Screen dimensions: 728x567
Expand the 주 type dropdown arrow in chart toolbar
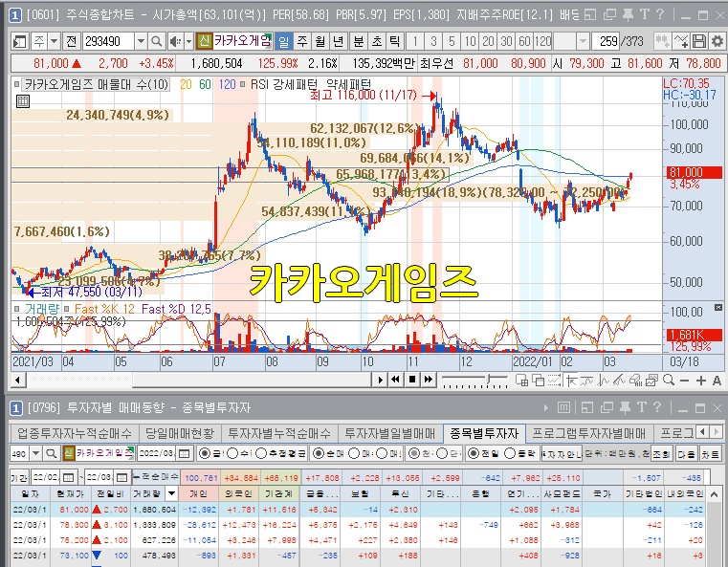point(54,42)
